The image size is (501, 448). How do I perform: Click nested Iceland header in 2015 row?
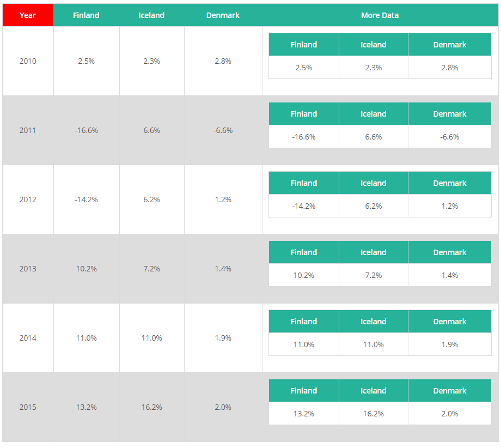(x=373, y=391)
